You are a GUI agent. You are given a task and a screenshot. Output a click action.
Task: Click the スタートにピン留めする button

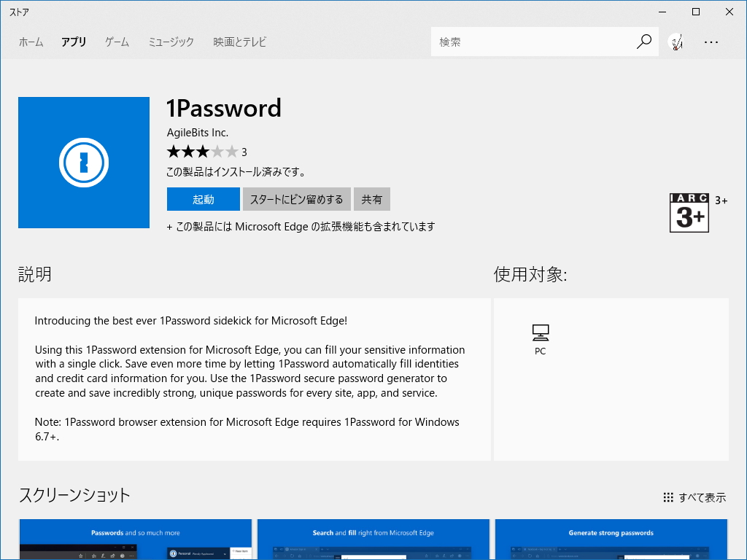tap(296, 198)
